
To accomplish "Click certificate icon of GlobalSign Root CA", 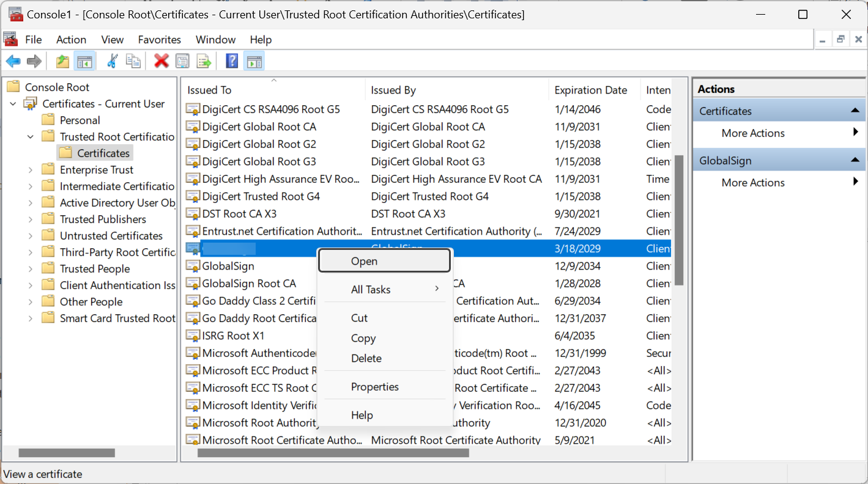I will [x=193, y=284].
